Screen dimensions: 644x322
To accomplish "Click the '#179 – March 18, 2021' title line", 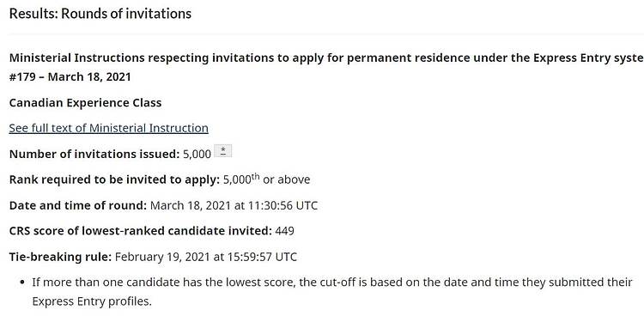I will pos(70,76).
